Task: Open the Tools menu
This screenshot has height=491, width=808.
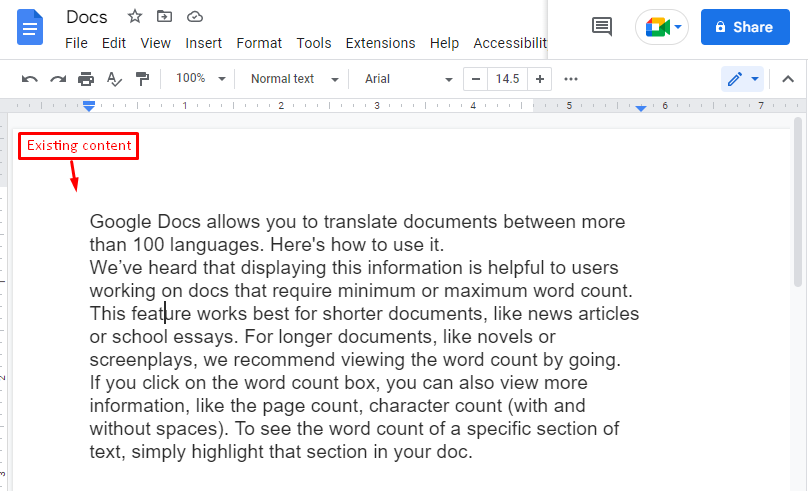Action: point(314,43)
